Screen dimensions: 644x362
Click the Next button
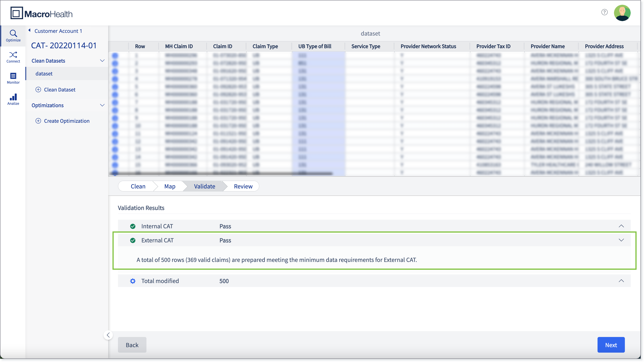[611, 345]
